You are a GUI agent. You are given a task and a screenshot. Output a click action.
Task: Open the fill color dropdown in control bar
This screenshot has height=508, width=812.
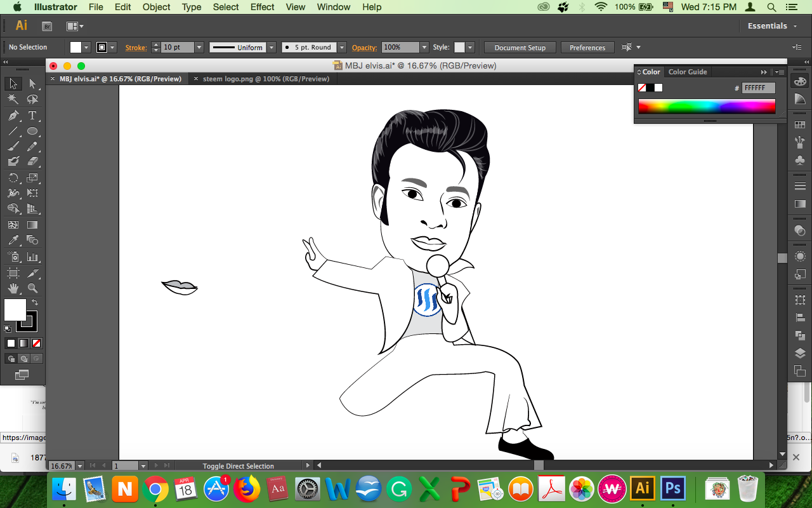pos(87,48)
